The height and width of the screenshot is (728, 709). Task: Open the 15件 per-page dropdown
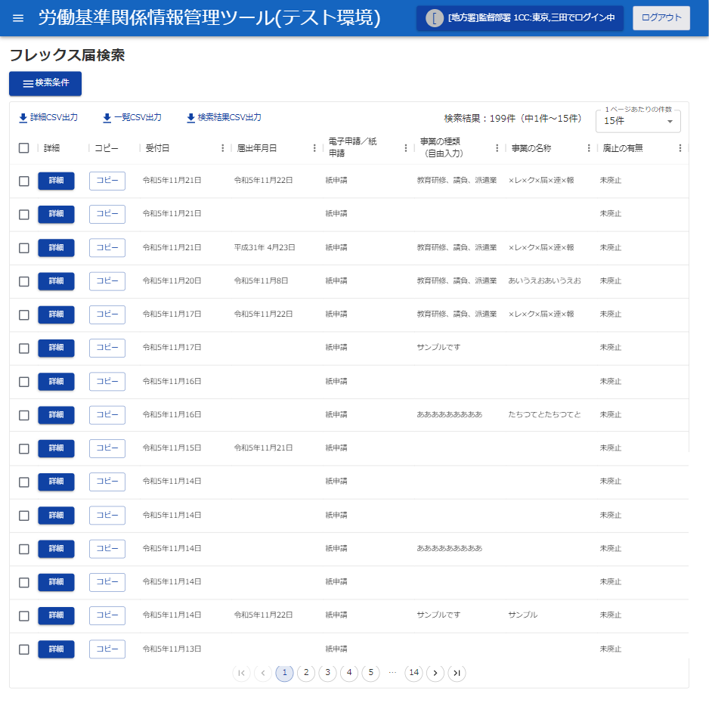click(638, 122)
